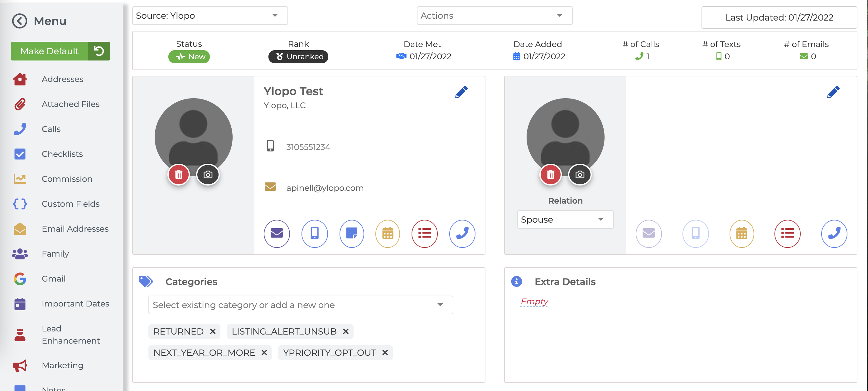Click the note icon under Ylopo Test

click(351, 233)
